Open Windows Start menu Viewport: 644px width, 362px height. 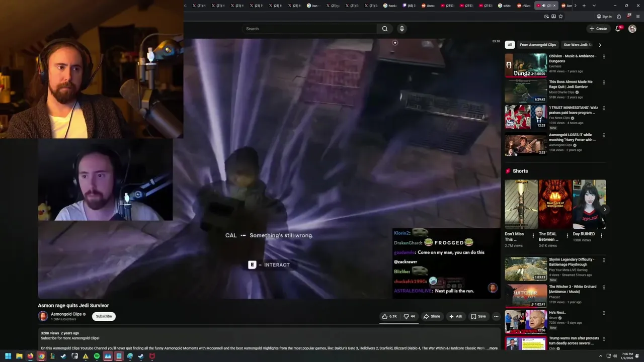click(8, 356)
